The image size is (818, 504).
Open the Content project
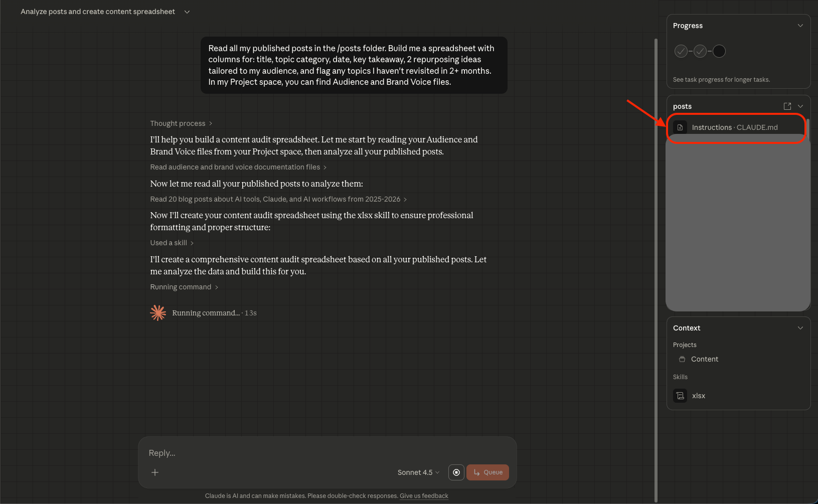705,359
